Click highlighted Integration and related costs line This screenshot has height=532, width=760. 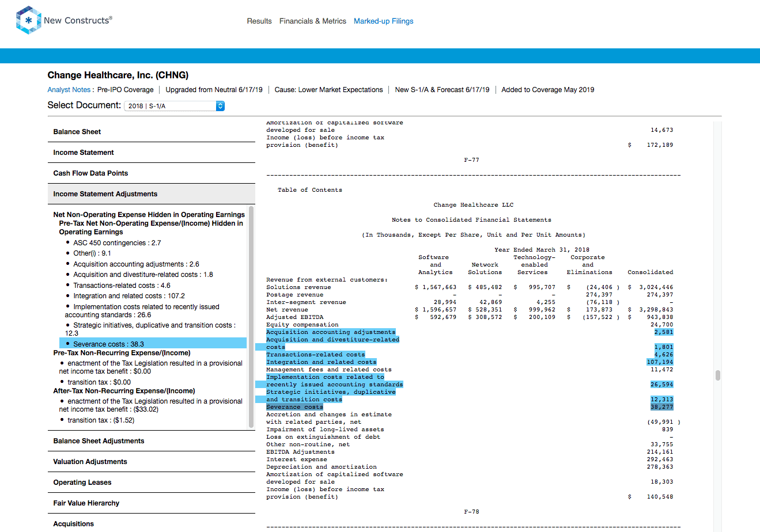322,362
